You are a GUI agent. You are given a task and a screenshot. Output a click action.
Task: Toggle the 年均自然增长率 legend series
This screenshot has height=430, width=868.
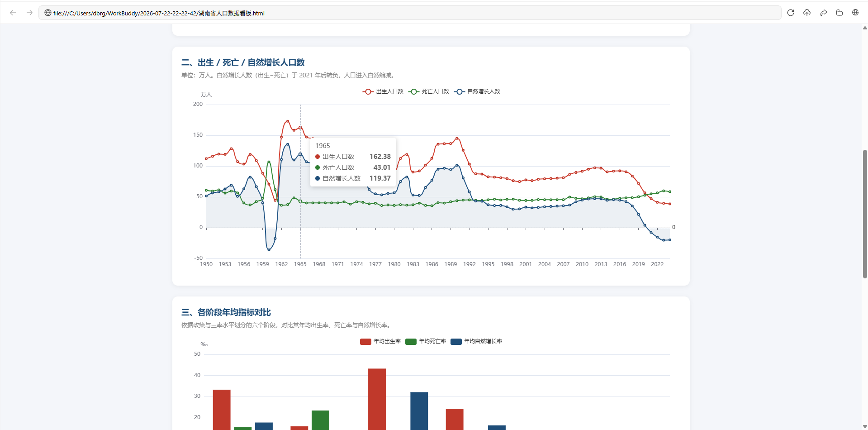[x=476, y=341]
